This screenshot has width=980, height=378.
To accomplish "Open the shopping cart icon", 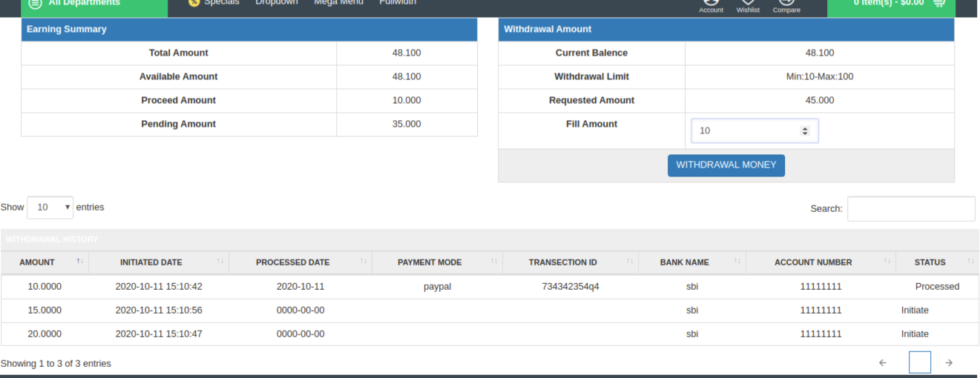I will click(x=938, y=3).
